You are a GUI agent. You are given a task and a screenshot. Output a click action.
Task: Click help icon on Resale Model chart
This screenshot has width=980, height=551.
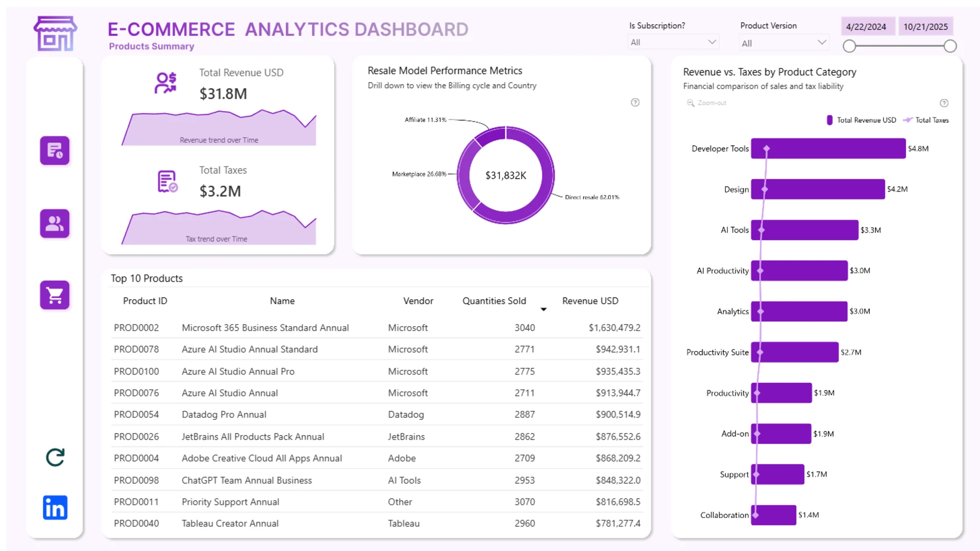pyautogui.click(x=635, y=103)
